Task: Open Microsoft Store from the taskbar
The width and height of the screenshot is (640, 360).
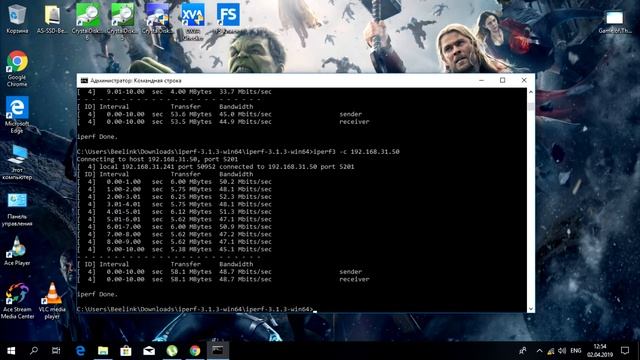Action: 126,351
